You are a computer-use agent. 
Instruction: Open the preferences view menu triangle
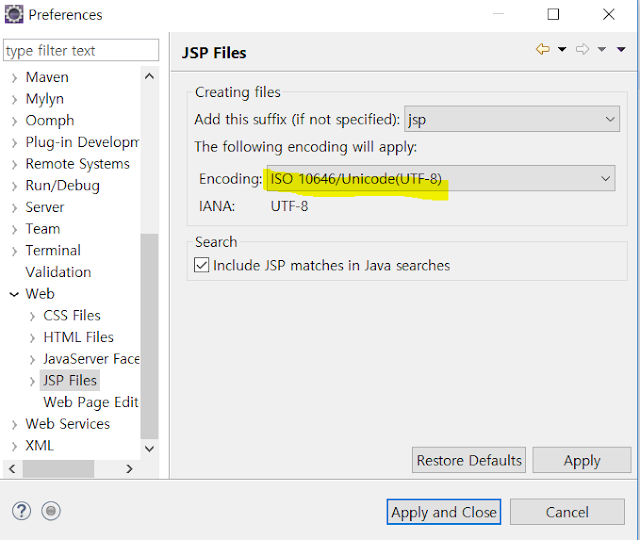(x=621, y=49)
